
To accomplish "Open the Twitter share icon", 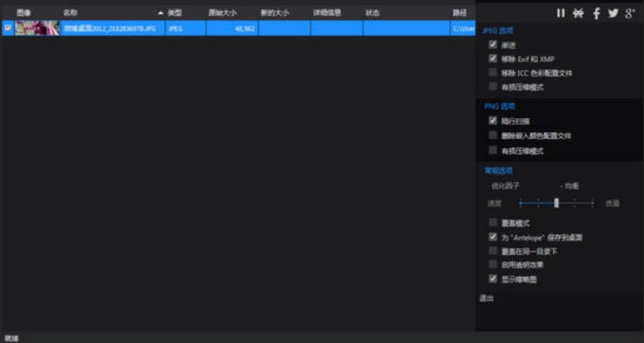I will [x=614, y=13].
